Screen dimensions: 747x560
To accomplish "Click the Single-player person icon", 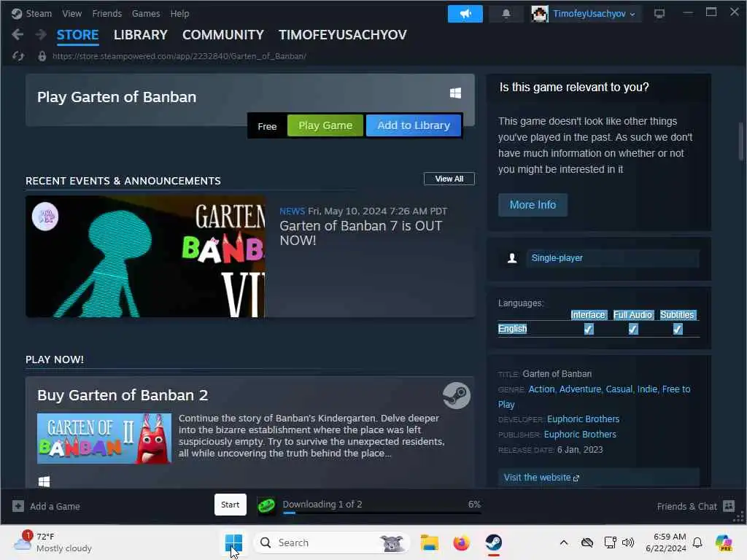I will (512, 258).
